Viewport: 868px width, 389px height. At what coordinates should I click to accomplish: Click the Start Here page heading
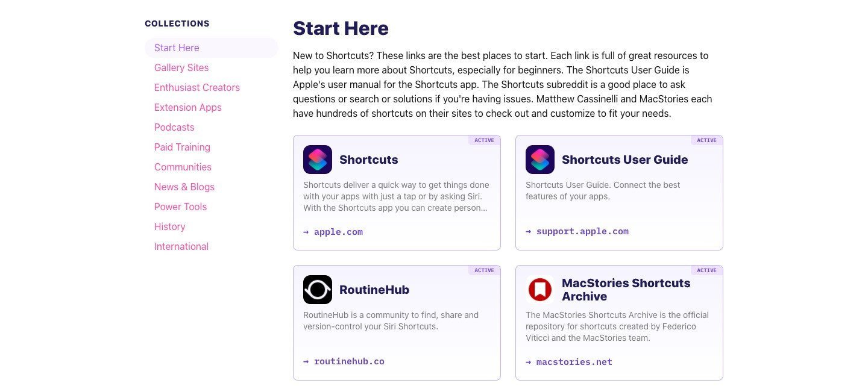pos(341,28)
